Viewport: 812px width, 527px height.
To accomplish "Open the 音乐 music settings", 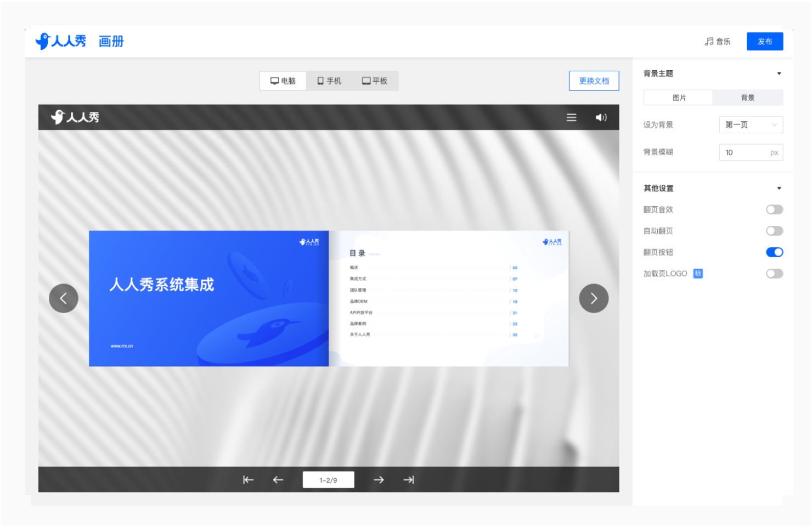I will click(x=718, y=42).
